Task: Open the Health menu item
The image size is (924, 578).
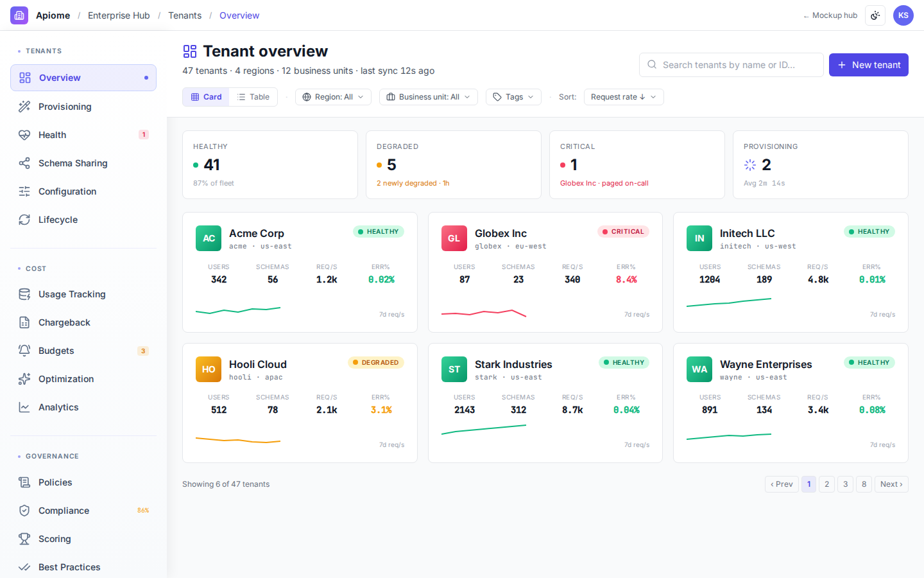Action: [83, 135]
